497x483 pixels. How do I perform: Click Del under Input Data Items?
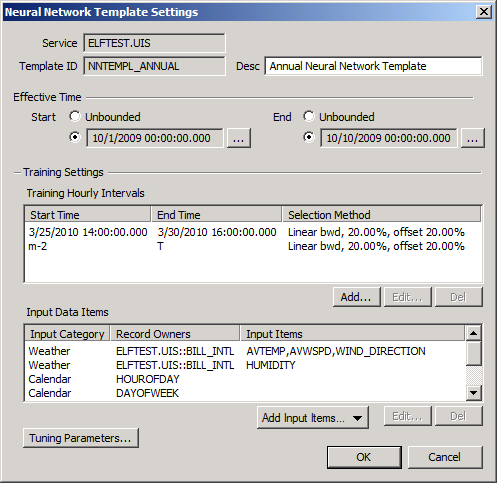[459, 416]
